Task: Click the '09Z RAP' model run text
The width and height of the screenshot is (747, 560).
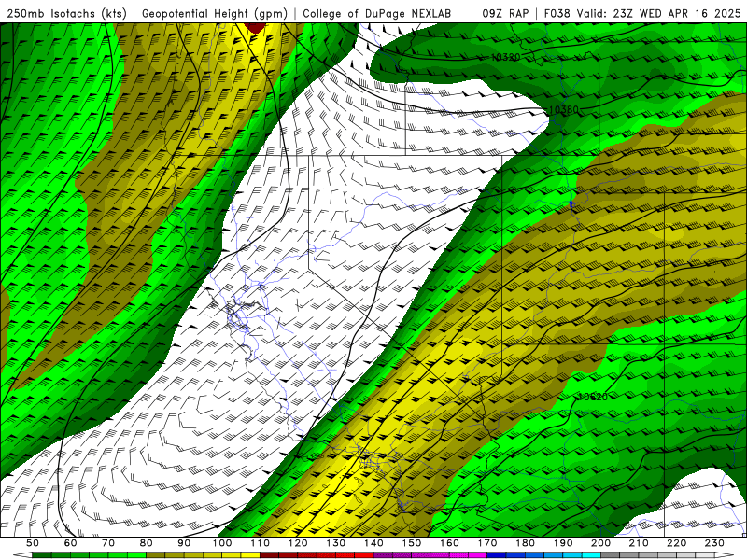Action: pyautogui.click(x=505, y=13)
